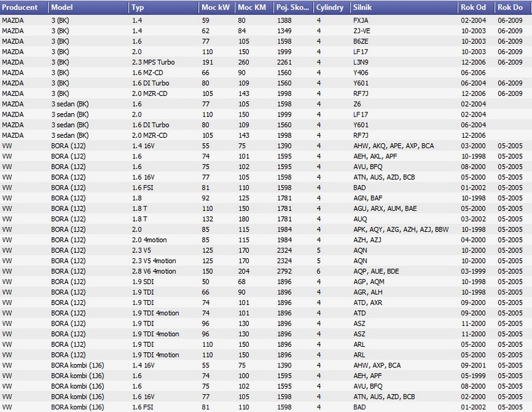Click the 191 kW power value
The width and height of the screenshot is (532, 412).
207,62
